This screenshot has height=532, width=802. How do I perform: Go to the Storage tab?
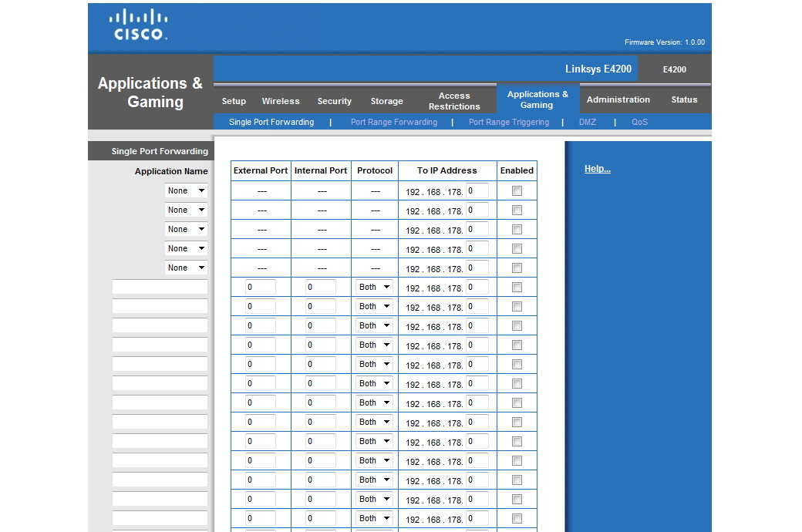[386, 101]
